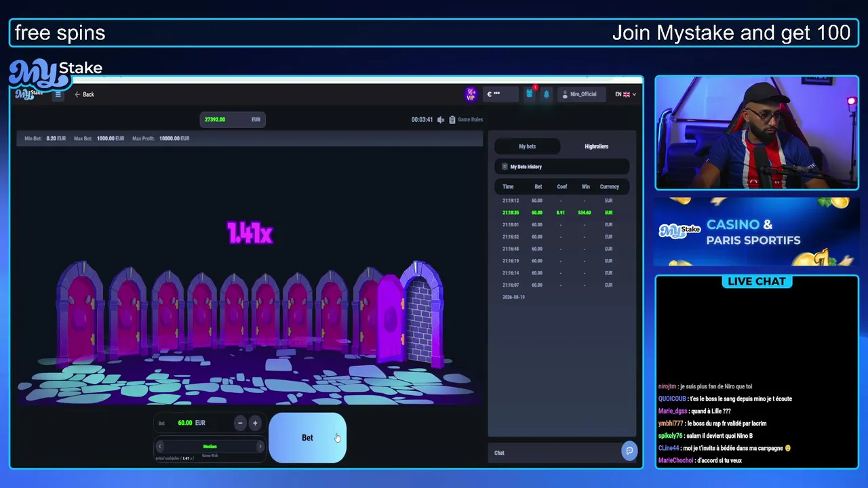The height and width of the screenshot is (488, 868).
Task: Click the 1.41x multiplier above the doors
Action: (x=250, y=233)
